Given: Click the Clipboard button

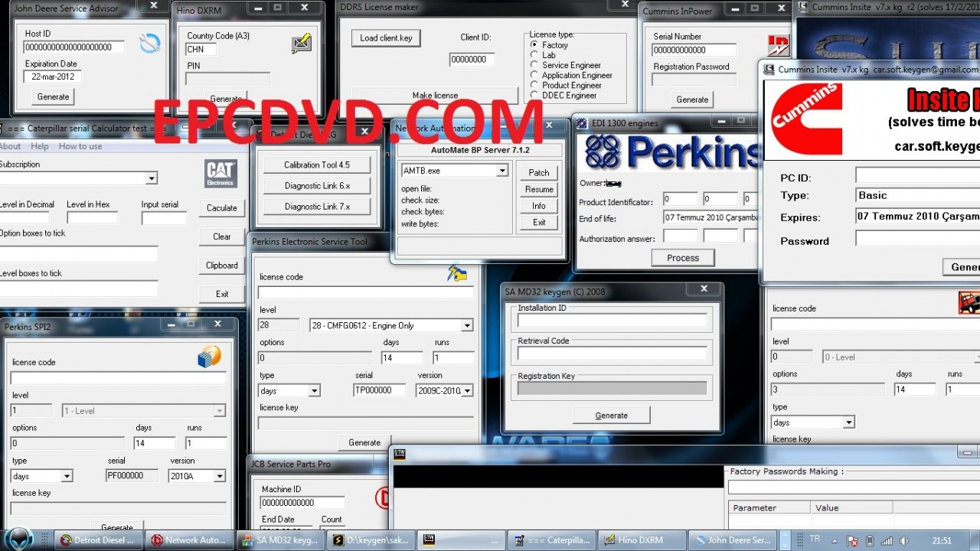Looking at the screenshot, I should coord(222,265).
